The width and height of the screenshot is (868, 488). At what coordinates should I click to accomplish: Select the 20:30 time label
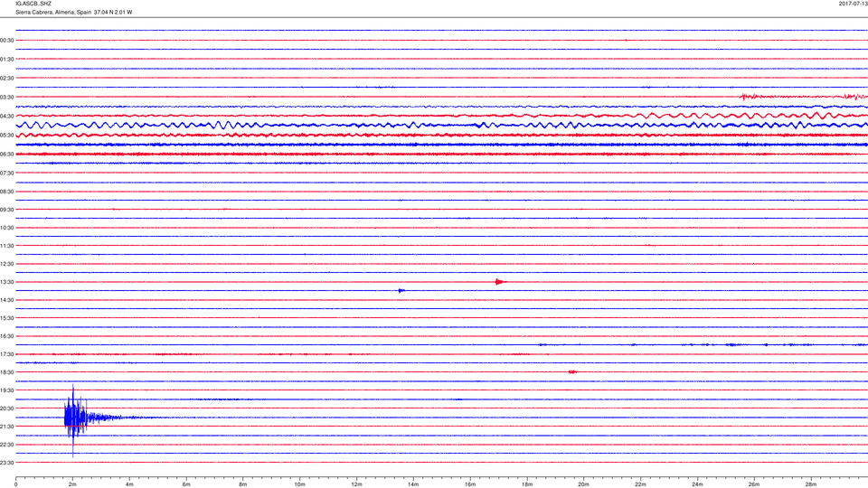coord(7,408)
